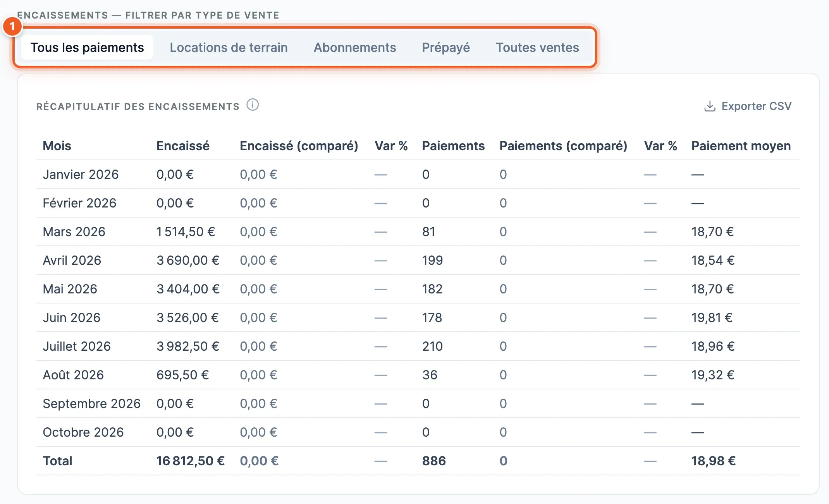Click the Septembre 2026 row label
This screenshot has height=504, width=829.
click(91, 403)
